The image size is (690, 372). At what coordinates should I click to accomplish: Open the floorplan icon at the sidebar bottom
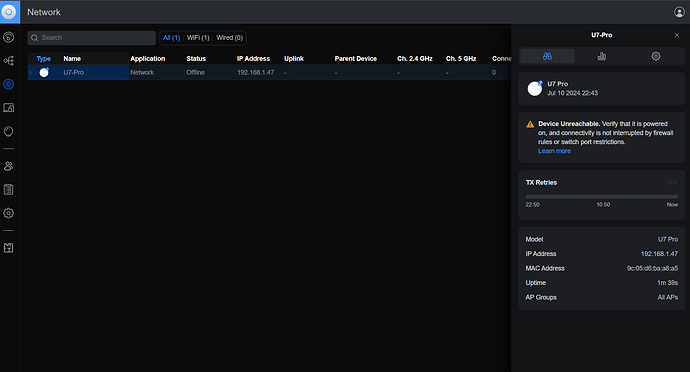8,248
